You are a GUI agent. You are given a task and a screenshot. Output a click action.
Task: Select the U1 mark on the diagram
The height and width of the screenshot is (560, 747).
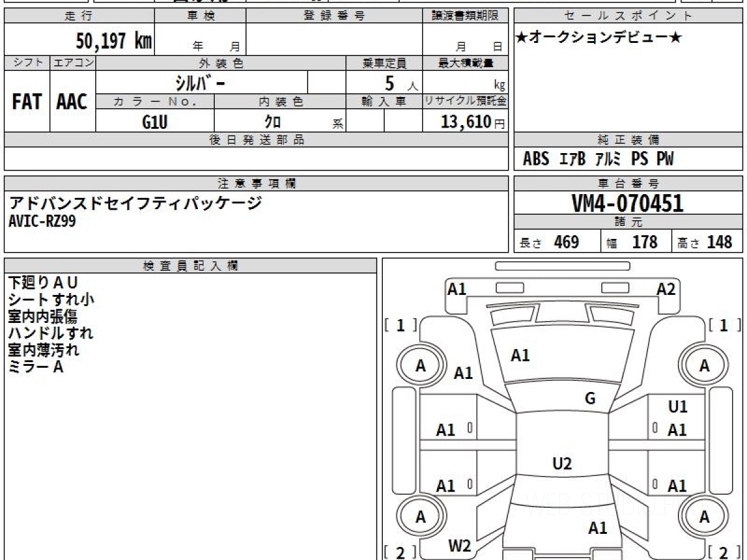click(677, 407)
